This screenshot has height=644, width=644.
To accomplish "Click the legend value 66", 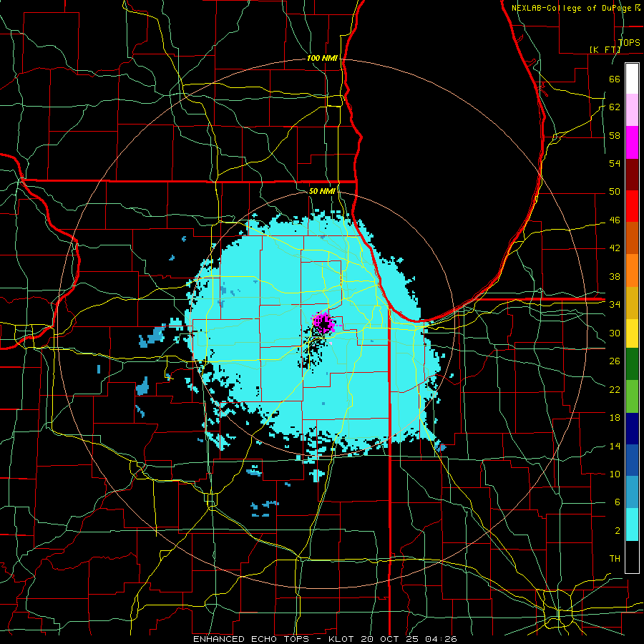I will click(615, 79).
